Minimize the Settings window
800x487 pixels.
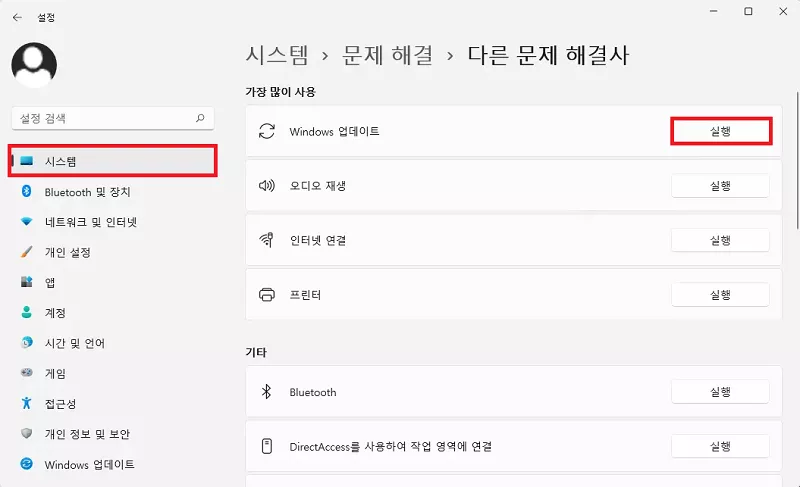click(714, 11)
